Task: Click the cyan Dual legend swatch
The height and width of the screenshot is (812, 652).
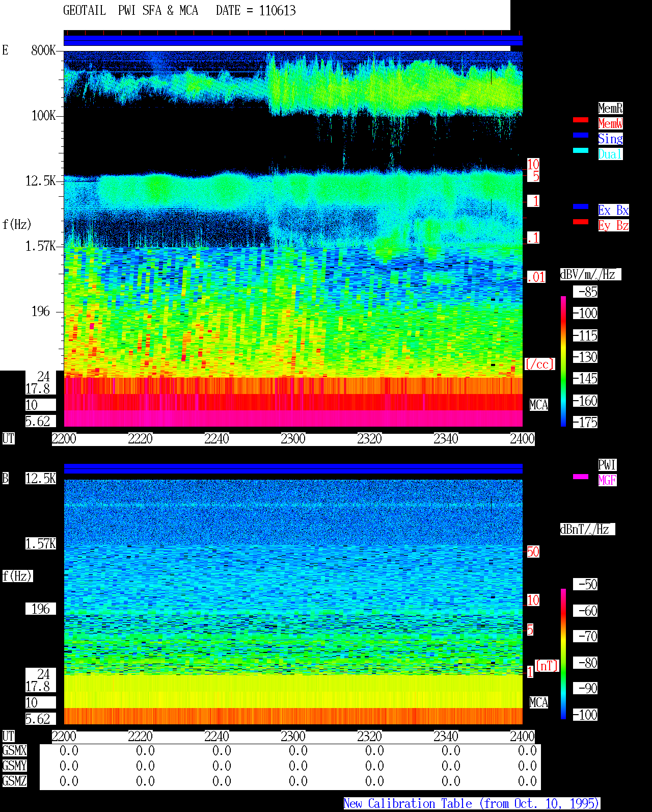Action: click(x=581, y=150)
